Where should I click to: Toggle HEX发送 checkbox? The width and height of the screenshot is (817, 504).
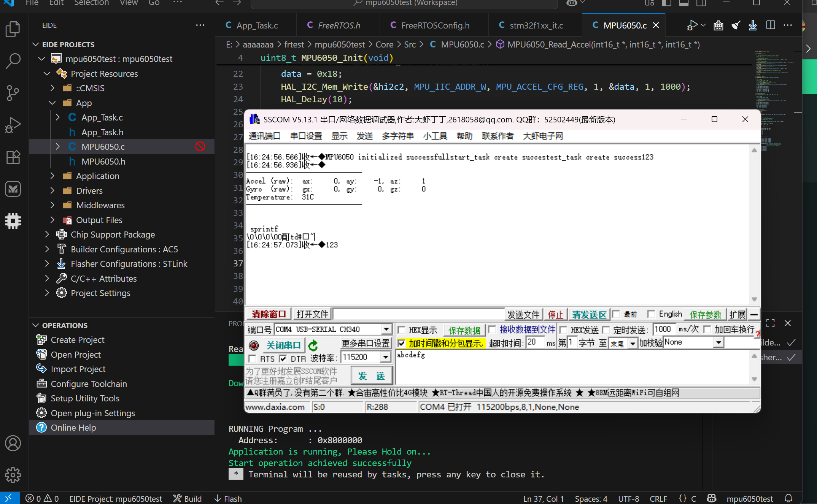pos(563,330)
